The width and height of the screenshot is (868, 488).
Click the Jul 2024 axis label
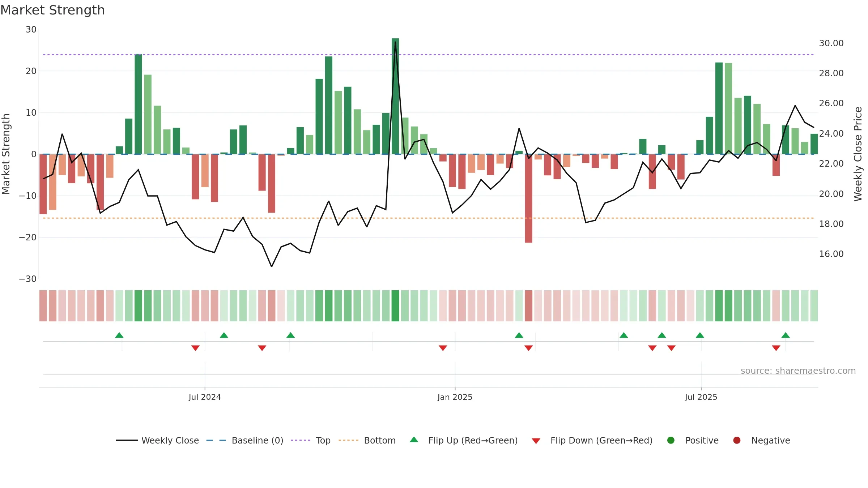(x=205, y=397)
